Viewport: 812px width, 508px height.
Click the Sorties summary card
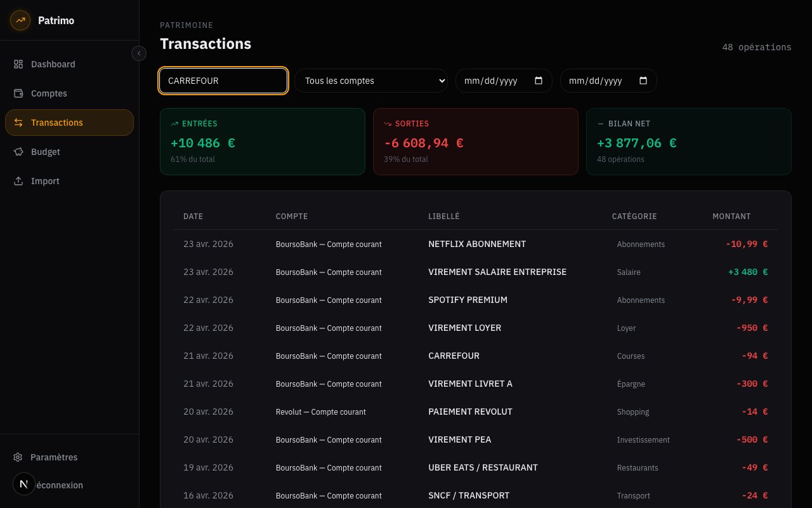coord(475,142)
